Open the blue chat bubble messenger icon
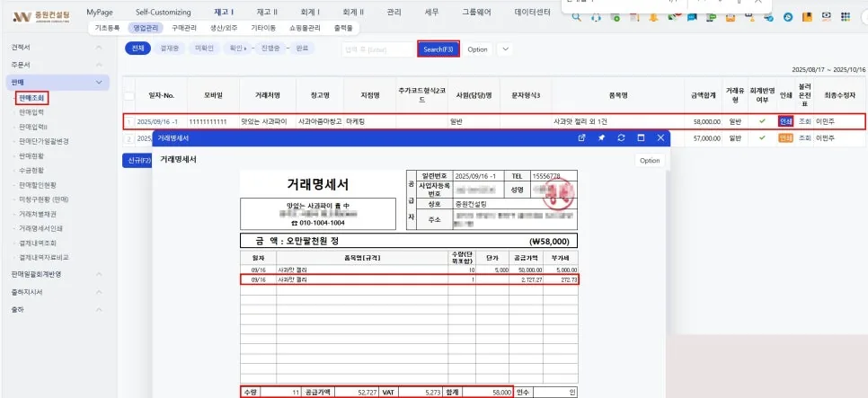This screenshot has width=868, height=398. coord(692,17)
